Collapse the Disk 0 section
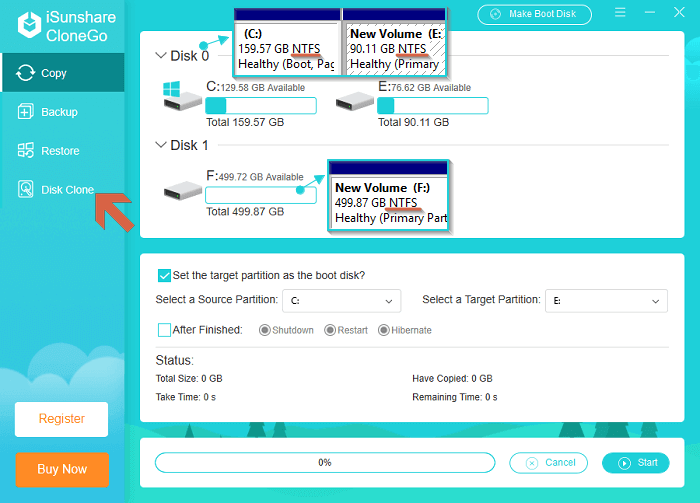Viewport: 700px width, 503px height. tap(160, 55)
